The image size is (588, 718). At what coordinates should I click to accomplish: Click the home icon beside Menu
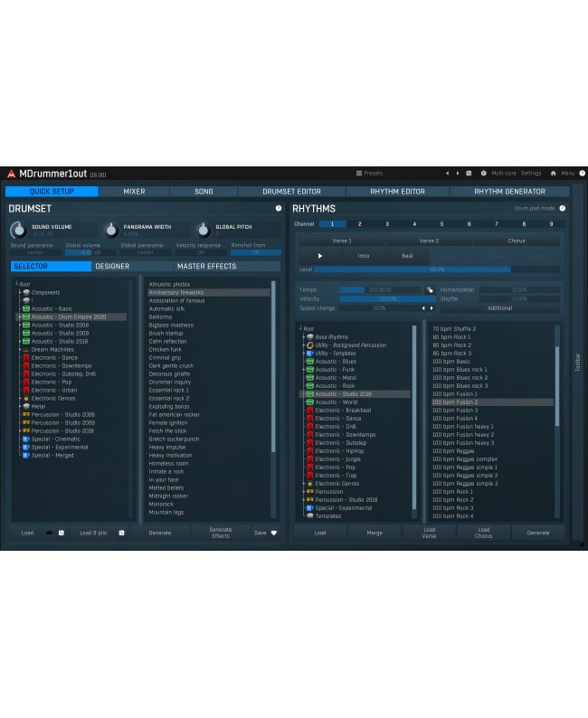553,173
